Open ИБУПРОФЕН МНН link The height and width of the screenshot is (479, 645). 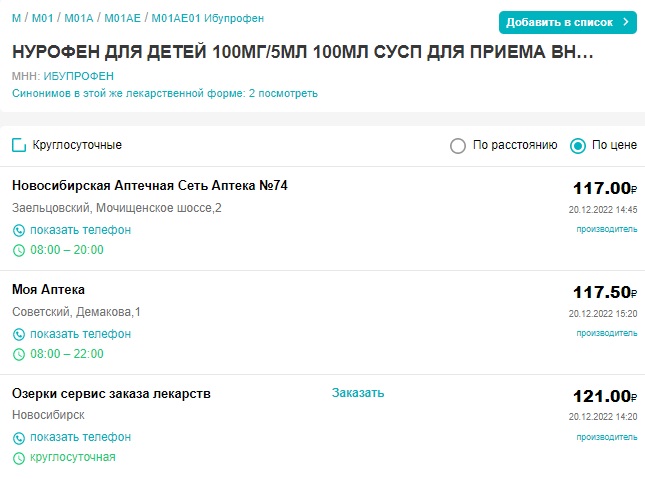[79, 76]
